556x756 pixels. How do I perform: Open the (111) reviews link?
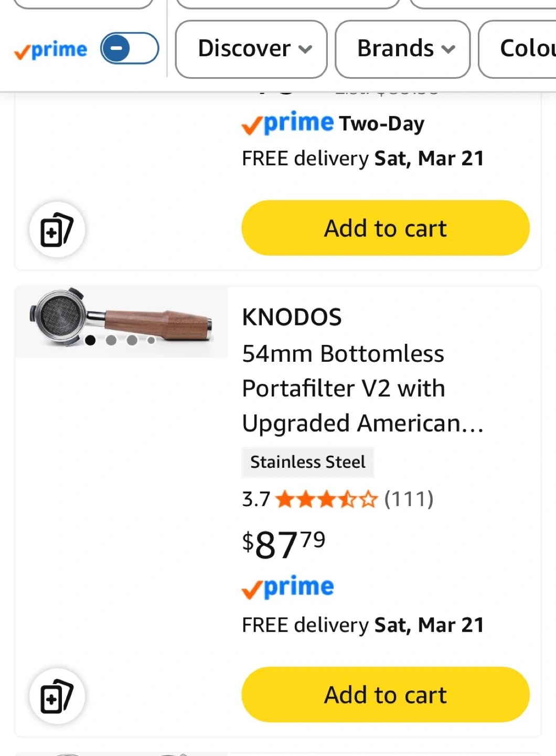[x=409, y=499]
